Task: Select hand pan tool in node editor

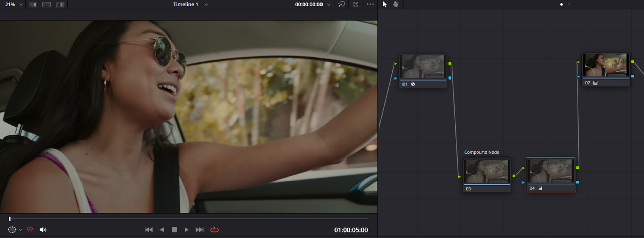Action: pos(396,4)
